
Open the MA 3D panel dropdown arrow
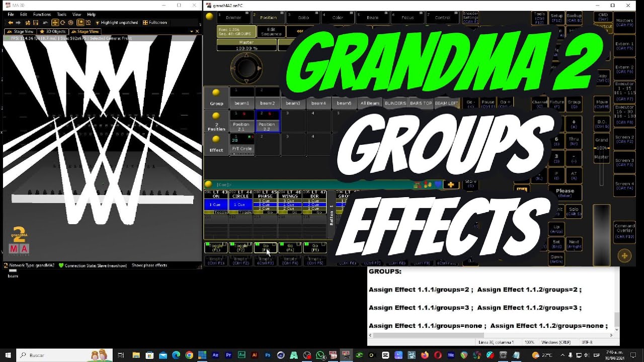[x=191, y=32]
